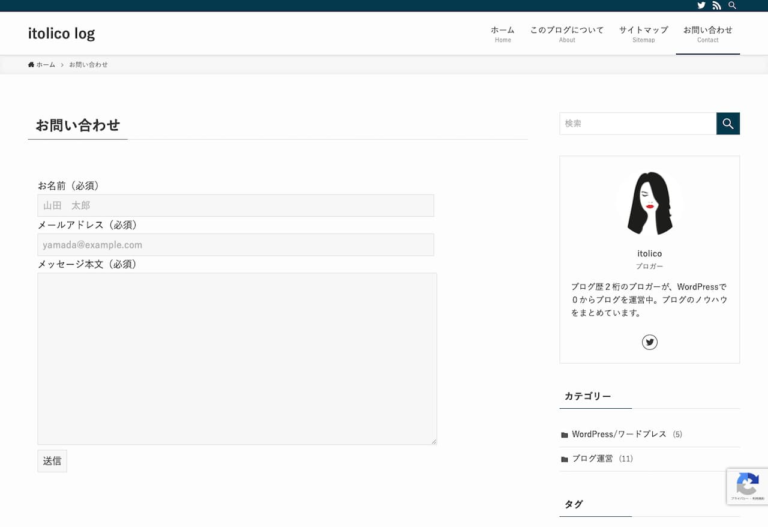Open the ホーム menu item
The height and width of the screenshot is (527, 768).
[502, 33]
